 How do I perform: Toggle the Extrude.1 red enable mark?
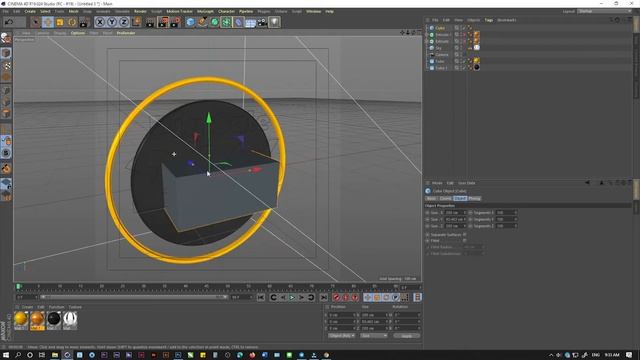[464, 35]
